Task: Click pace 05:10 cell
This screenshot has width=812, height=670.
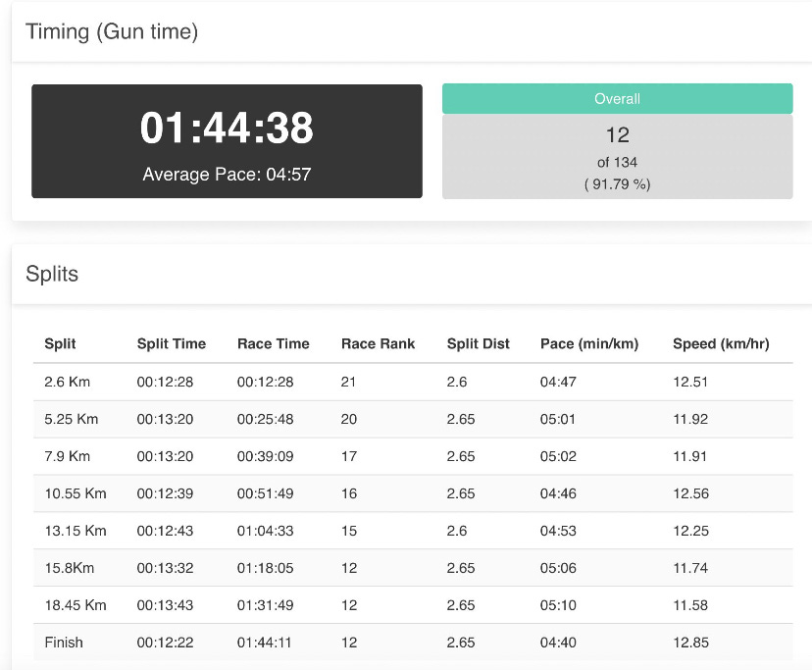Action: (558, 605)
